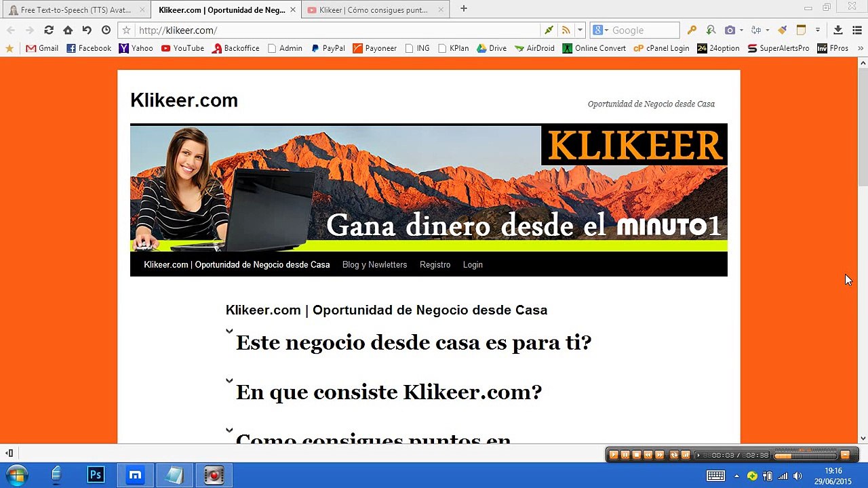
Task: Switch to Klikeer YouTube video tab
Action: point(376,9)
